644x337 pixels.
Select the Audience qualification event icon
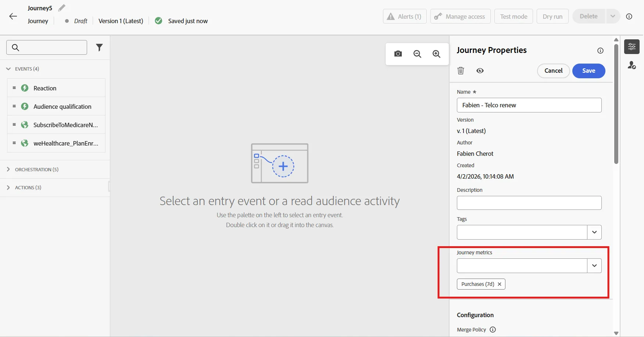coord(25,106)
